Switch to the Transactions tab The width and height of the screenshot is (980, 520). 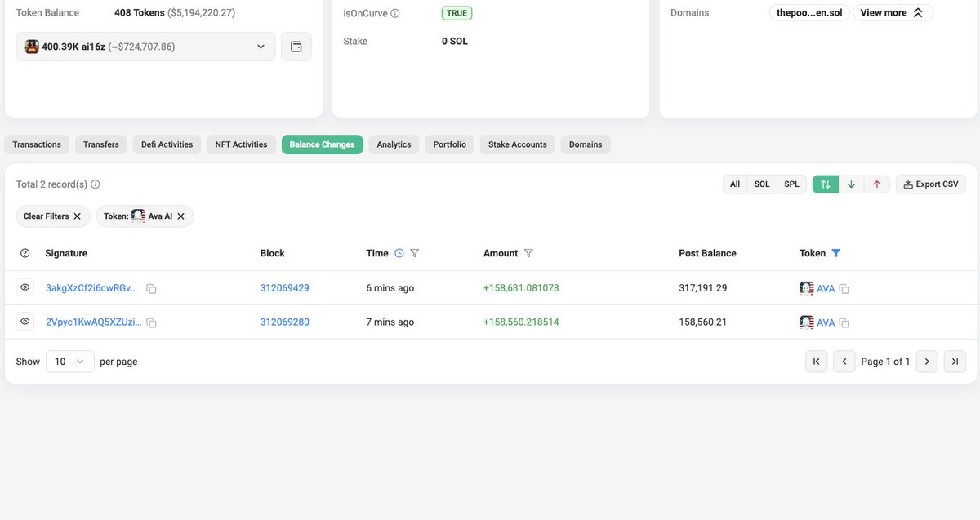pos(37,144)
